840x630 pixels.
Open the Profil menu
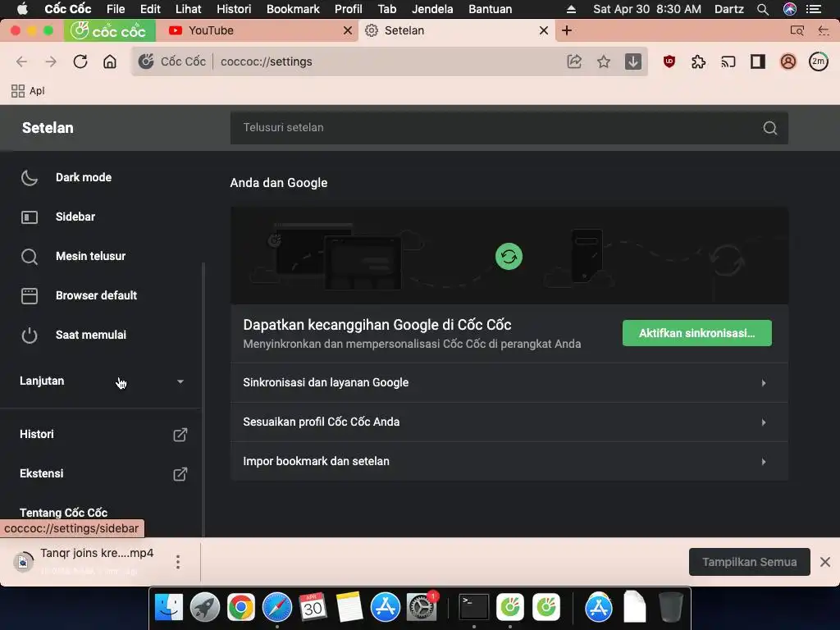tap(348, 9)
